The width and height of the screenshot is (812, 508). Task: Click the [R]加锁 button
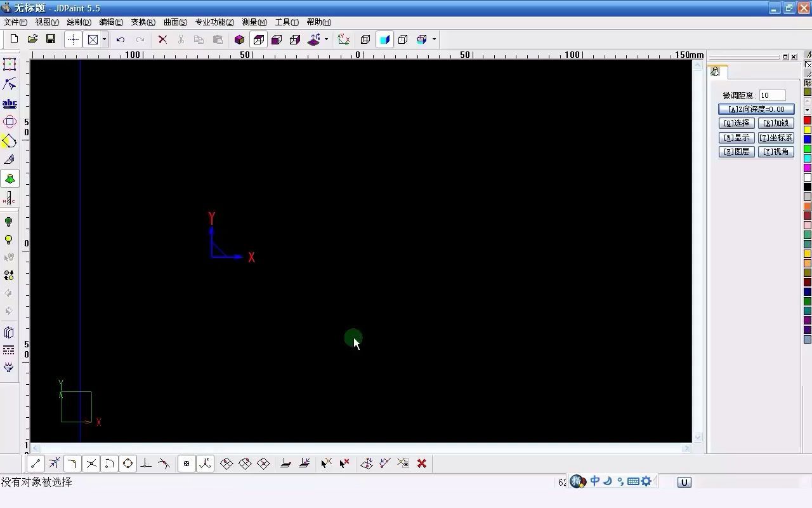click(776, 123)
